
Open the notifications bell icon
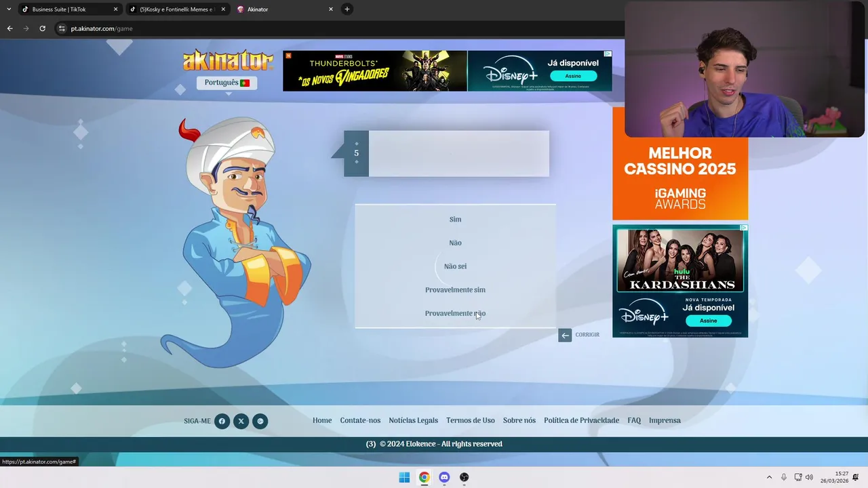coord(856,477)
